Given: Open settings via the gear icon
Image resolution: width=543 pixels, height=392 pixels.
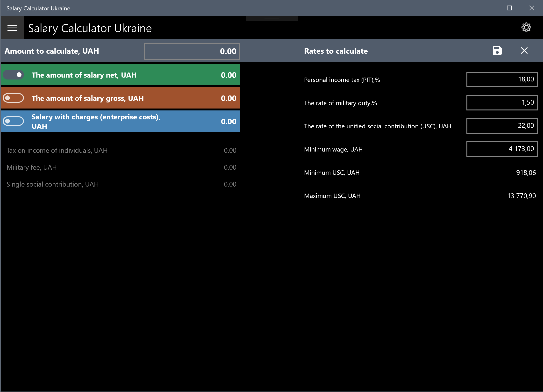Looking at the screenshot, I should click(526, 28).
